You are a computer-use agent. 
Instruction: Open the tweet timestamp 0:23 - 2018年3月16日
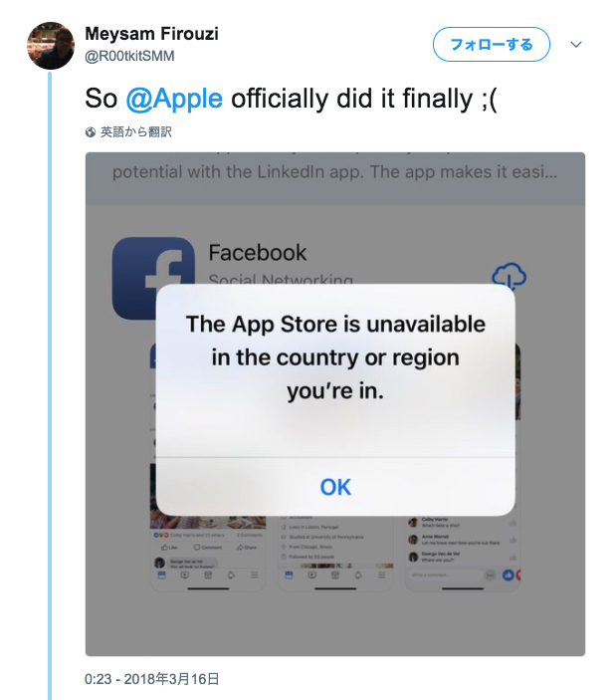pyautogui.click(x=152, y=679)
